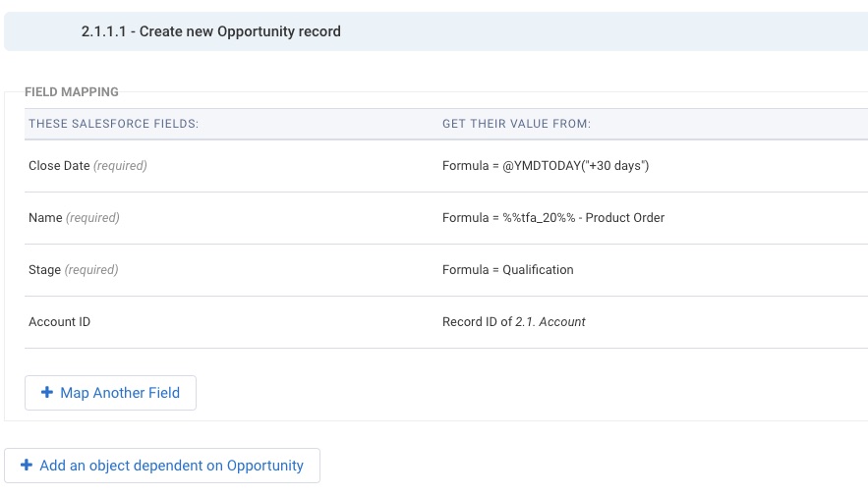Click the (required) label next to Name
Screen dimensions: 868x496
pyautogui.click(x=92, y=218)
